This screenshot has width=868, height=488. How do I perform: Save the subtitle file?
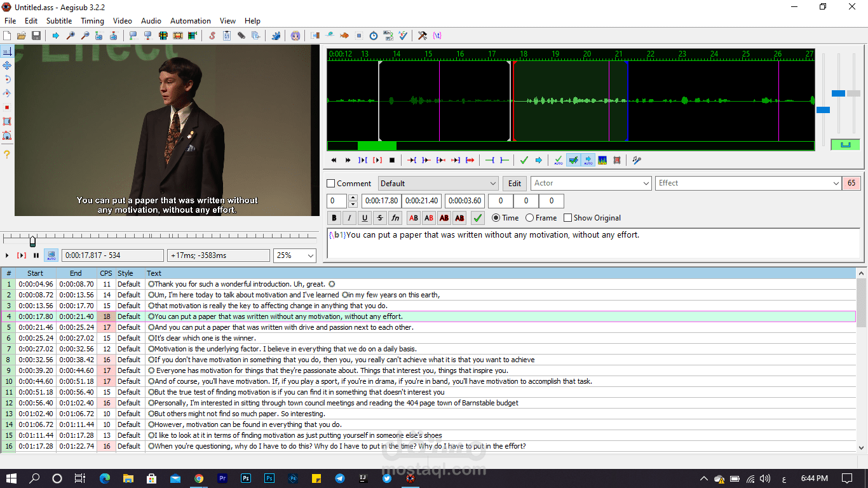click(36, 36)
